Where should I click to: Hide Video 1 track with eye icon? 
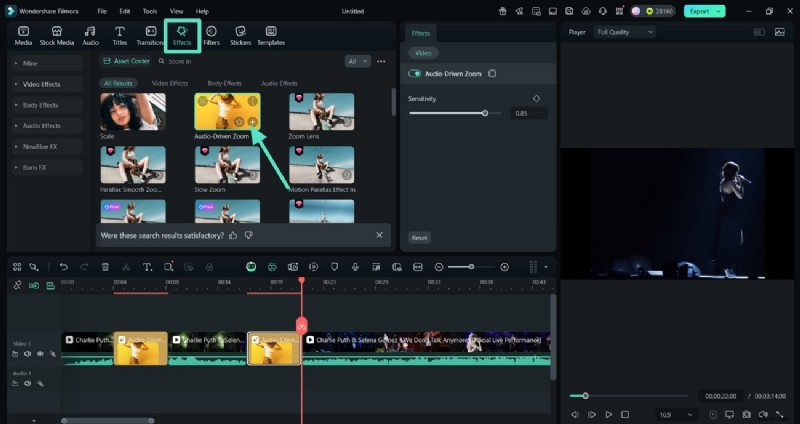(x=40, y=354)
